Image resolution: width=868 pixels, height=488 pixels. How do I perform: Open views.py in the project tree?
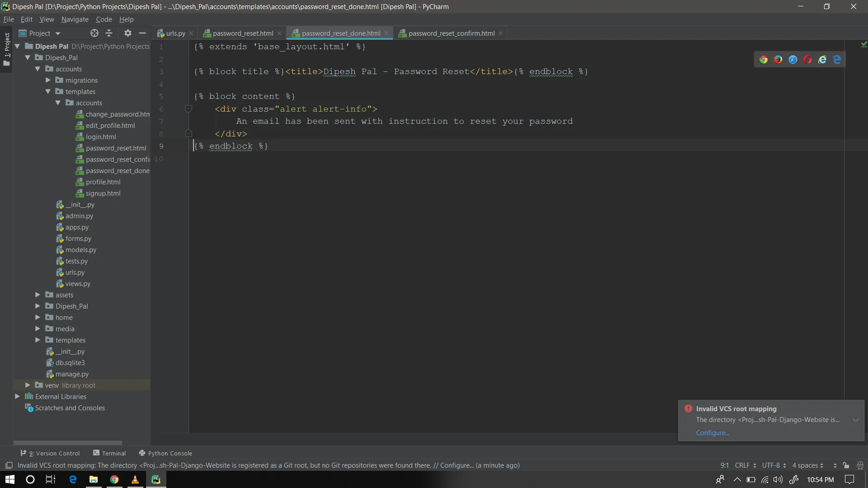coord(78,283)
